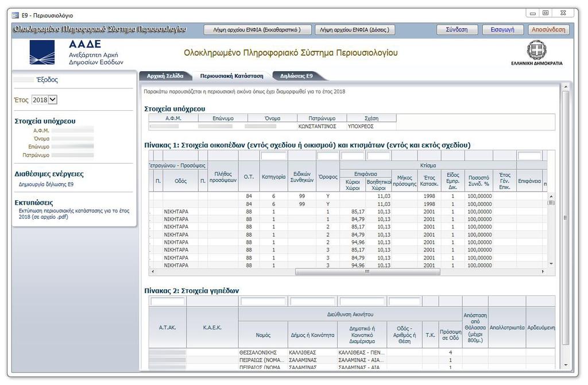The image size is (588, 385).
Task: Click the Ελληνική Δημοκρατία emblem
Action: 537,50
